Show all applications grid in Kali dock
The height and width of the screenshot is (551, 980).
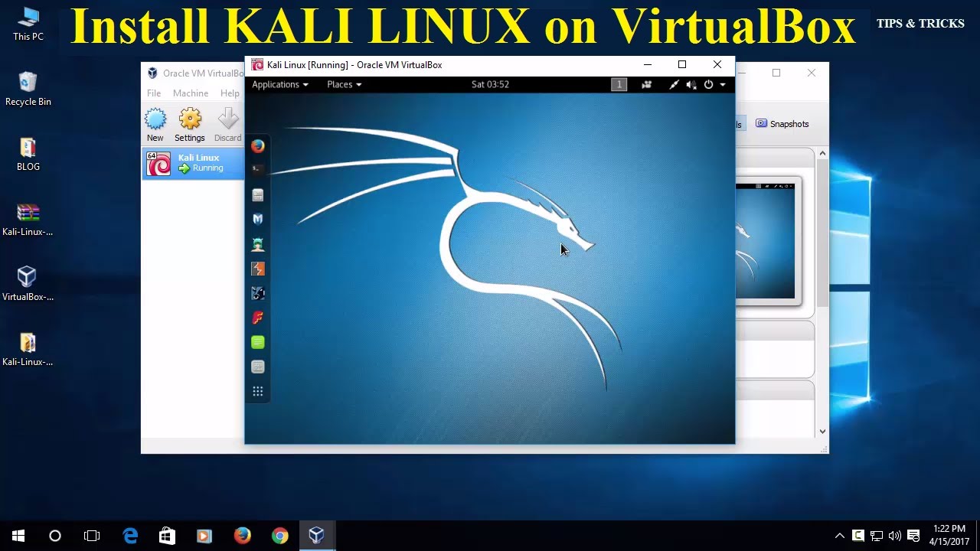pyautogui.click(x=258, y=391)
